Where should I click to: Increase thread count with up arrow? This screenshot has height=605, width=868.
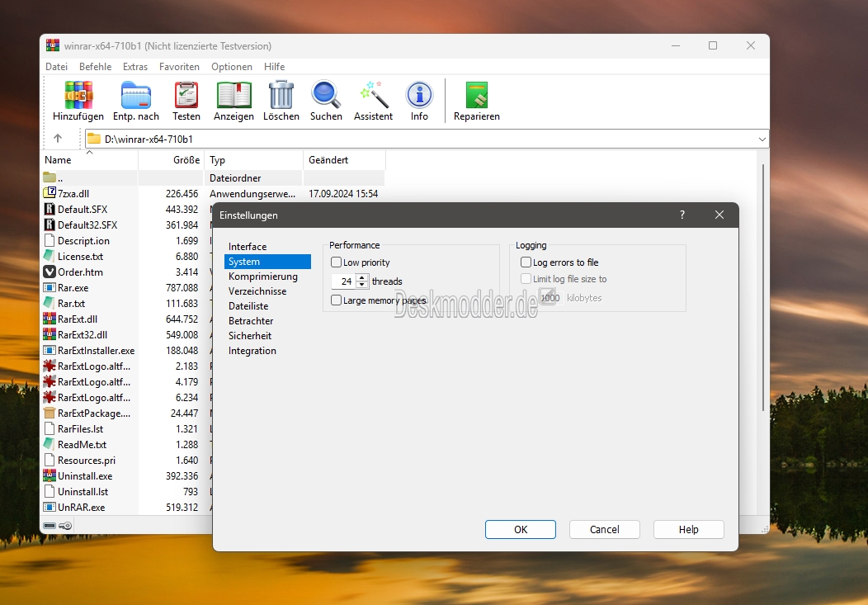(362, 277)
